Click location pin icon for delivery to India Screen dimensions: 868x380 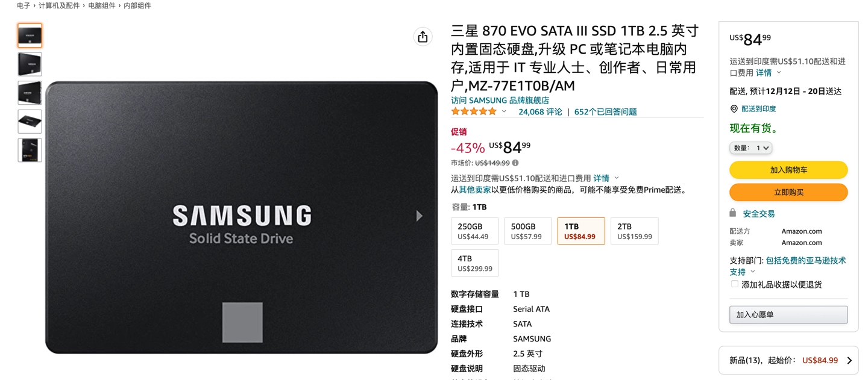(734, 109)
